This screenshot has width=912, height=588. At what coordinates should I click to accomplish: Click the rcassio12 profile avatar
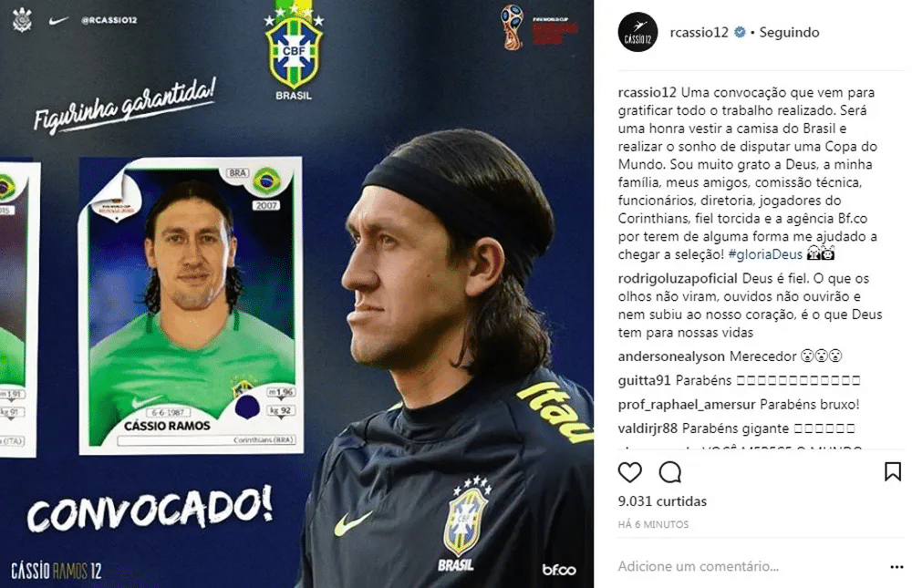(x=638, y=33)
